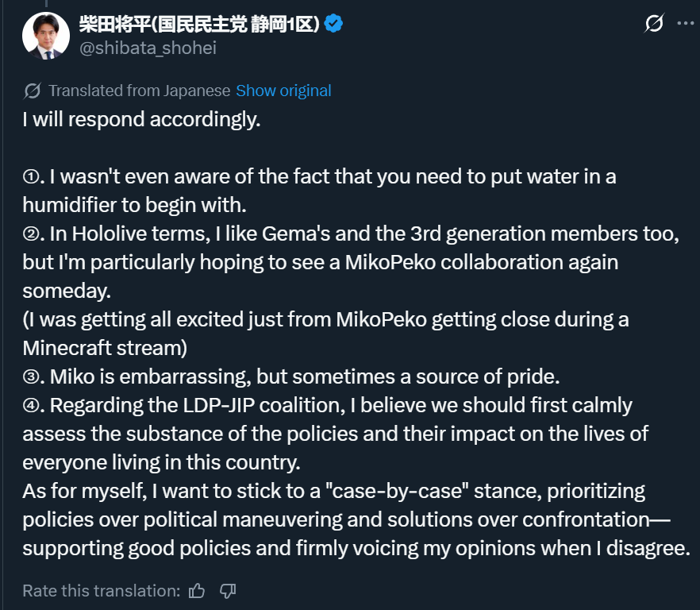Screen dimensions: 700x610
Task: Click the sentence about the case-by-case stance
Action: click(x=333, y=491)
